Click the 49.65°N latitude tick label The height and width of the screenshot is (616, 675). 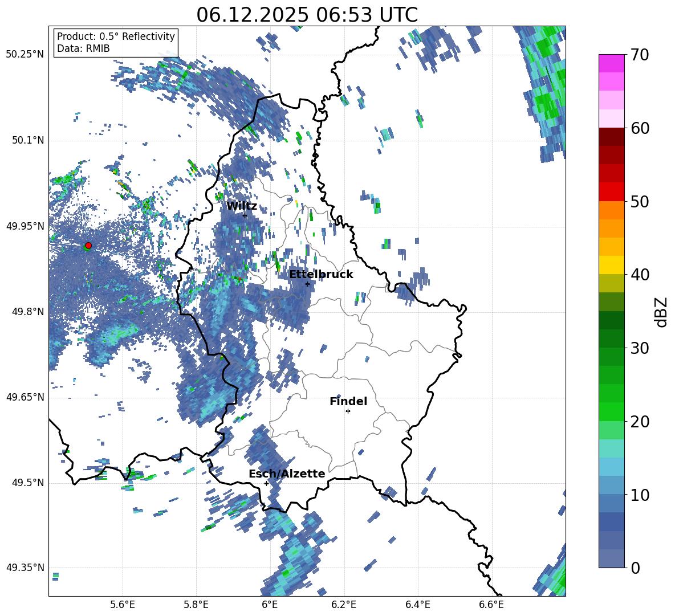pos(25,397)
